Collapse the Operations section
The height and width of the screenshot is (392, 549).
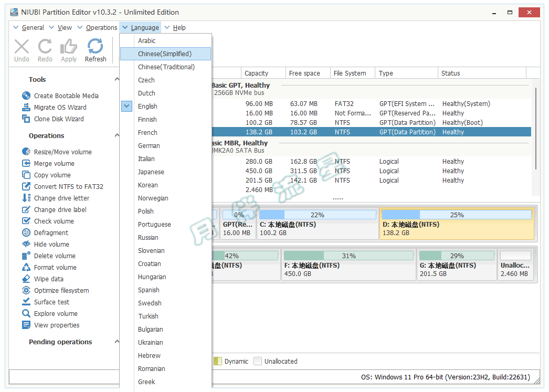tap(117, 135)
